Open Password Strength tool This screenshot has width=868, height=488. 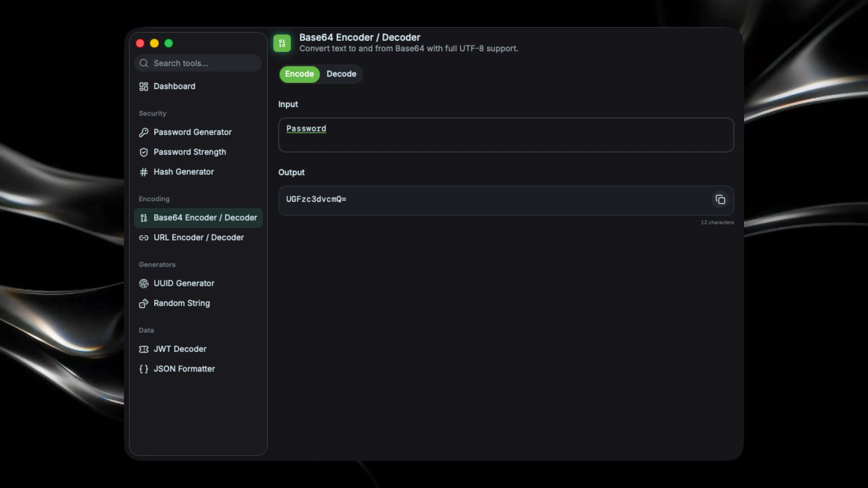point(198,152)
